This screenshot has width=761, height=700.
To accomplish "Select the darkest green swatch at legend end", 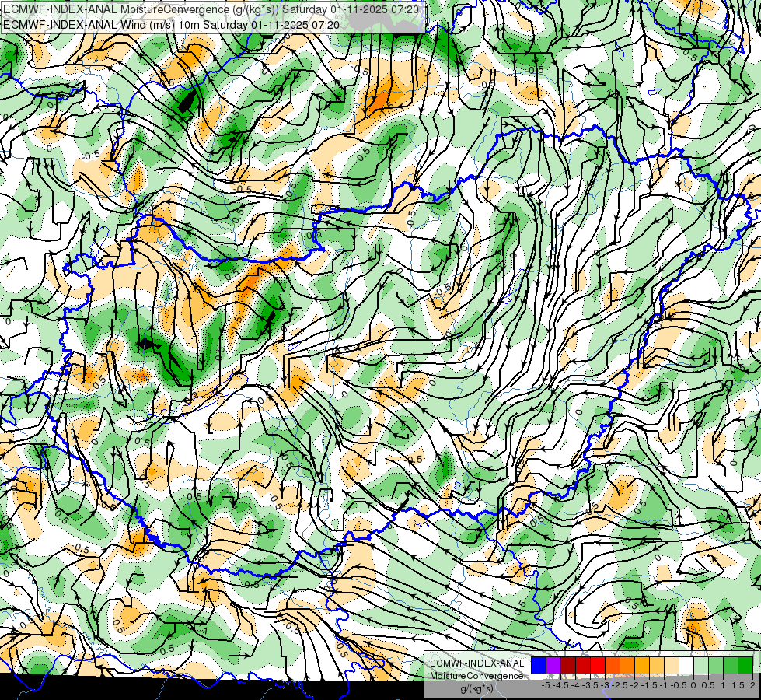I will point(745,666).
